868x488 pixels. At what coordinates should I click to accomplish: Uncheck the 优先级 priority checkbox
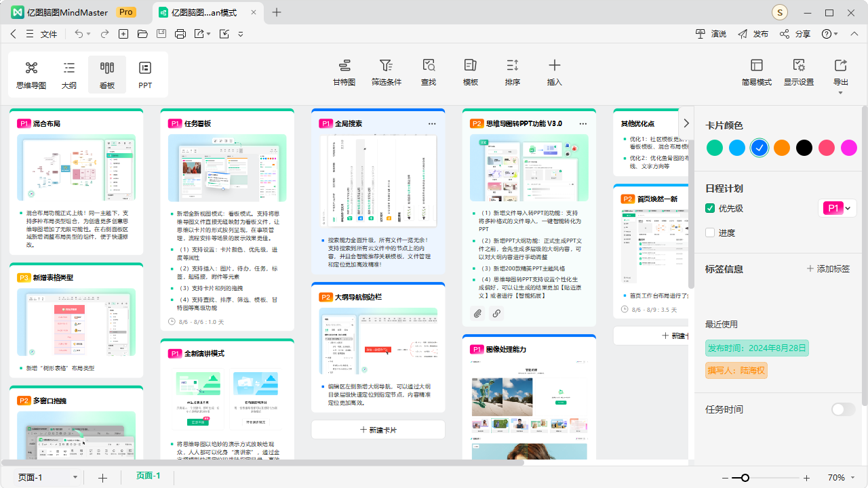click(709, 208)
